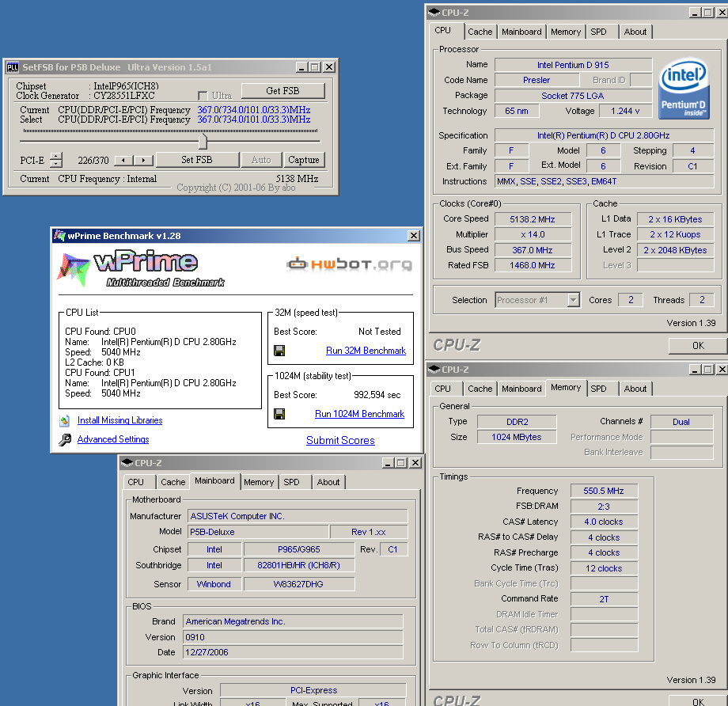Click the Advanced Settings wrench icon
Viewport: 728px width, 706px height.
(x=65, y=439)
